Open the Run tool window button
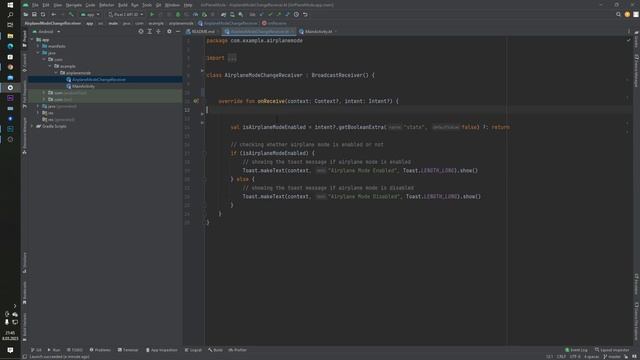The height and width of the screenshot is (360, 640). tap(54, 350)
